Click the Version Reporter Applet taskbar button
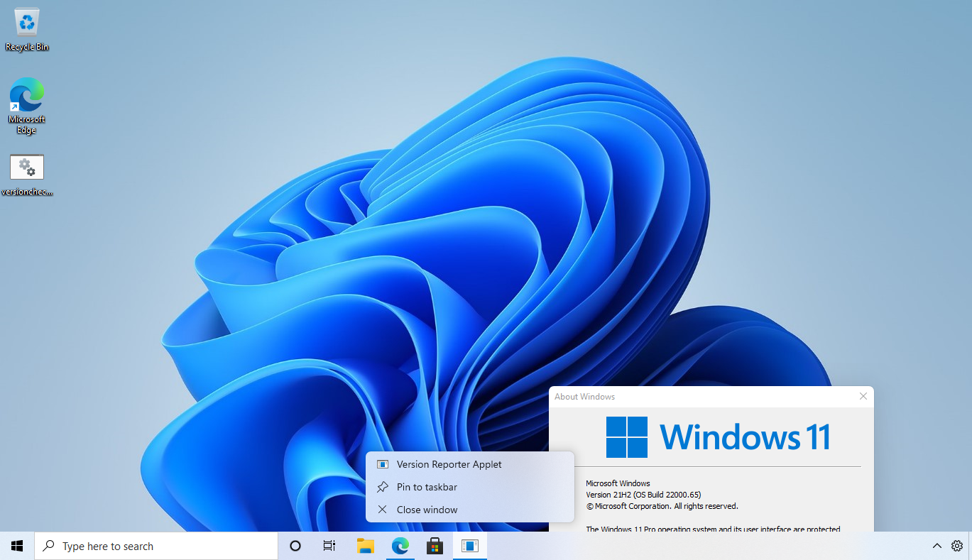This screenshot has width=972, height=560. [x=470, y=546]
